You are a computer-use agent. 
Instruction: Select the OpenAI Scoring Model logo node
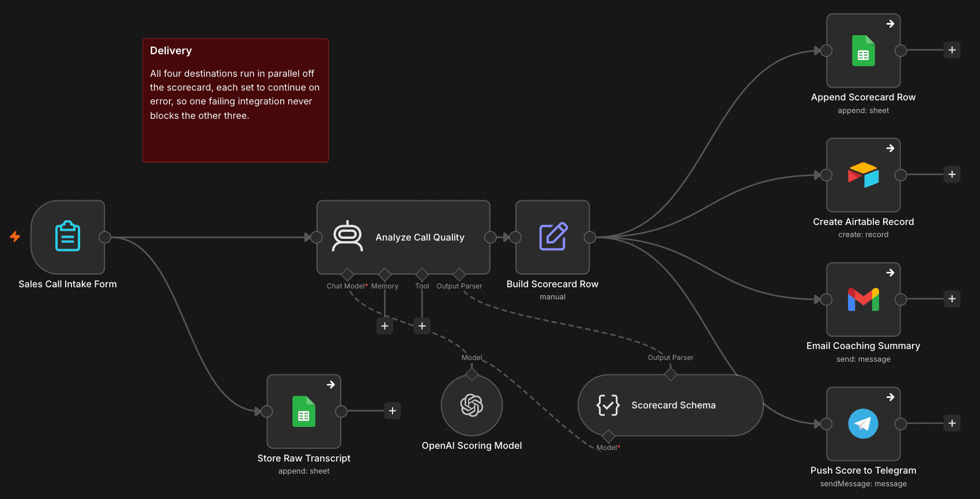pos(472,405)
